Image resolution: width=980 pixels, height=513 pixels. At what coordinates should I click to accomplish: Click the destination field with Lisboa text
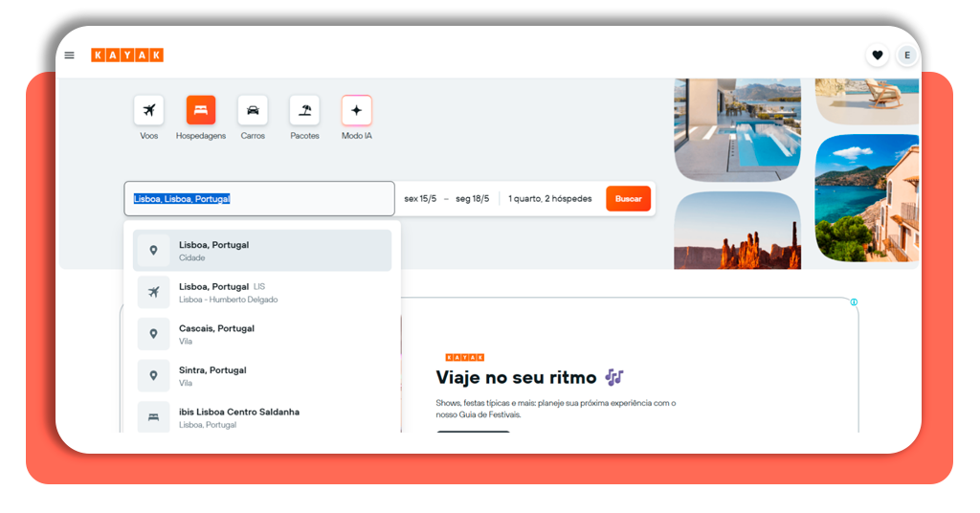[x=259, y=199]
